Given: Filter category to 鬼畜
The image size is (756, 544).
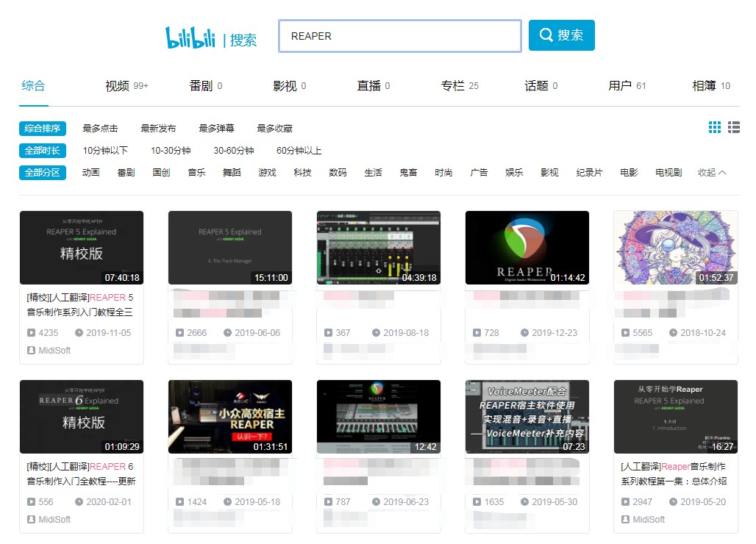Looking at the screenshot, I should 408,173.
